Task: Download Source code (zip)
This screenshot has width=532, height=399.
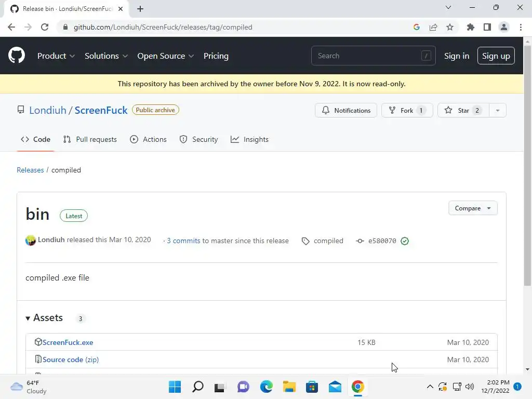Action: click(x=71, y=360)
